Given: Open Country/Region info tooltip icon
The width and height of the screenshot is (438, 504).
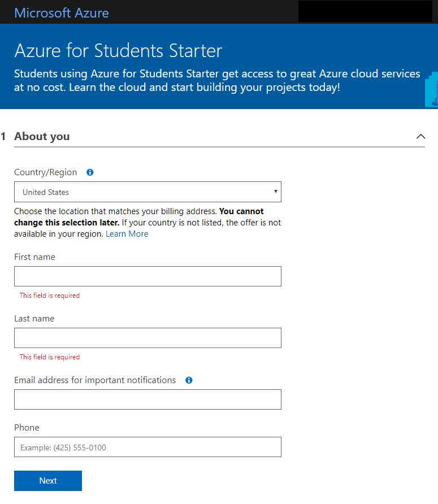Looking at the screenshot, I should click(90, 172).
